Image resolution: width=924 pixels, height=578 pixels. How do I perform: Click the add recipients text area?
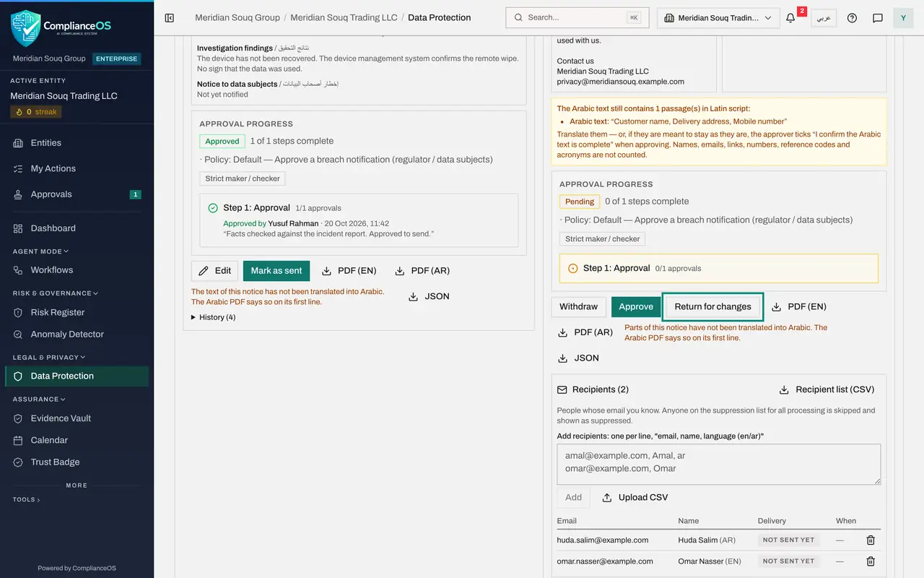click(x=719, y=464)
